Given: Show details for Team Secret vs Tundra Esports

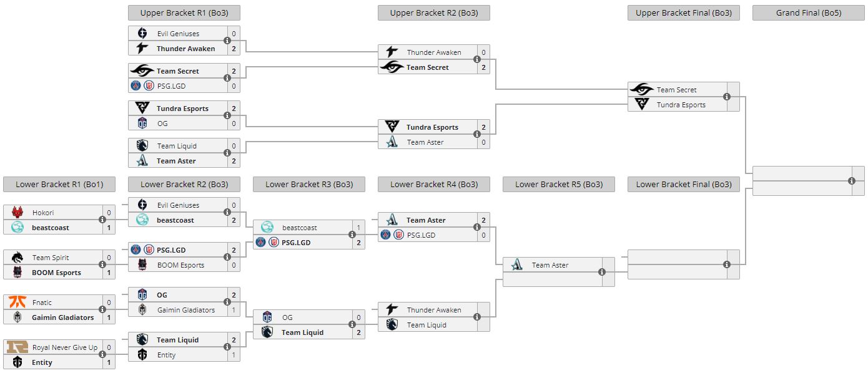Looking at the screenshot, I should (x=727, y=97).
